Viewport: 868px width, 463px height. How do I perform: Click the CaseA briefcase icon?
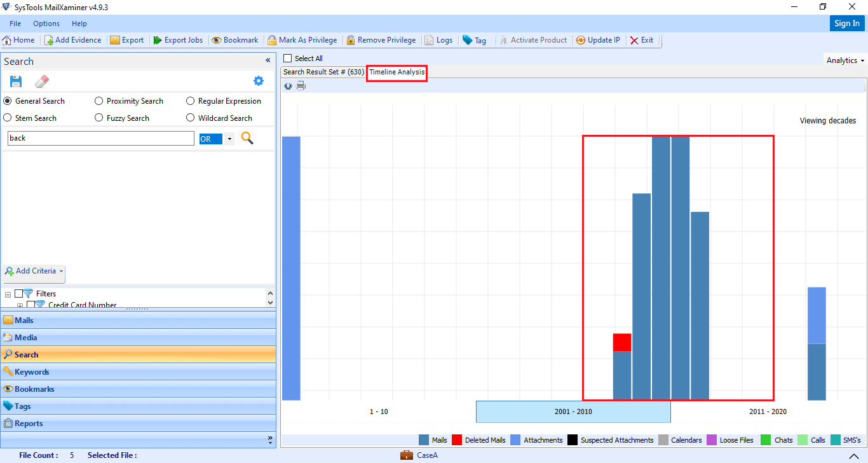tap(407, 455)
